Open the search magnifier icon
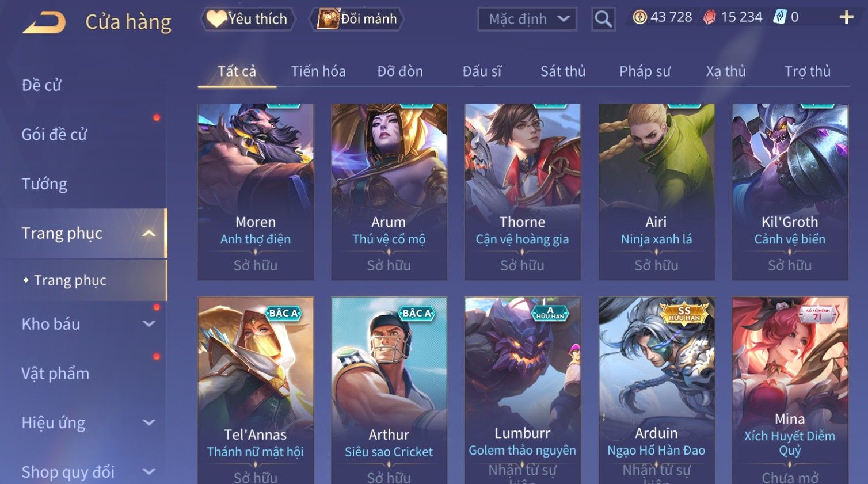The width and height of the screenshot is (868, 484). [603, 19]
